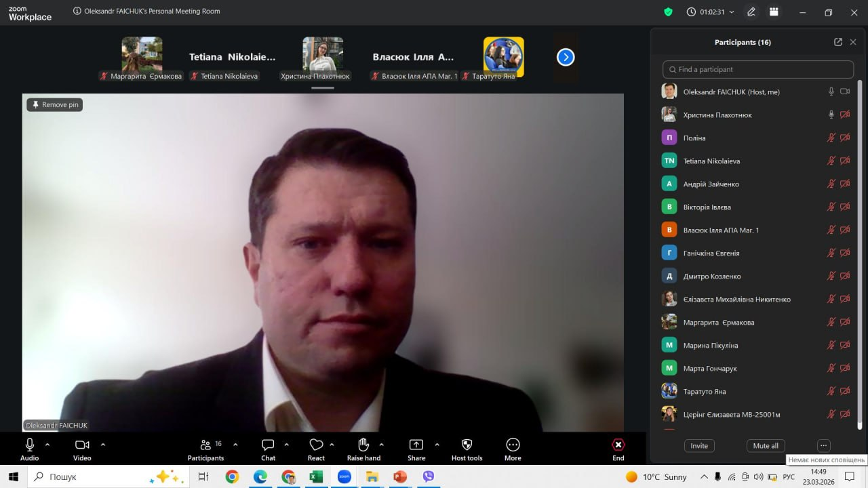868x488 pixels.
Task: Click the Participants panel scrollbar
Action: pos(861,254)
